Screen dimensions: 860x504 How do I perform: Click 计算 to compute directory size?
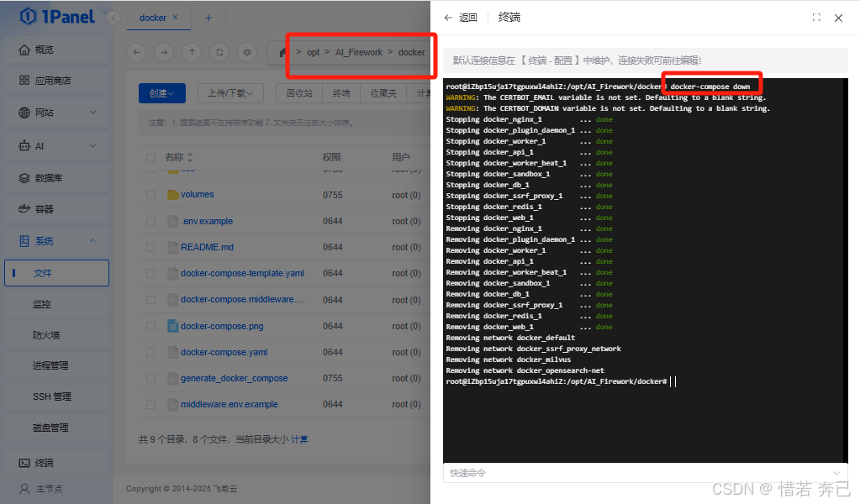(299, 439)
